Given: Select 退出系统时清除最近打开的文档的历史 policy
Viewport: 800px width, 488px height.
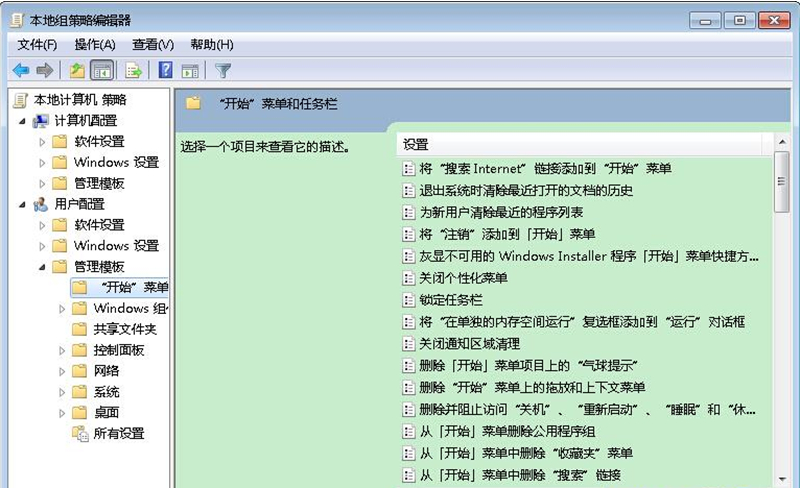Looking at the screenshot, I should click(x=526, y=191).
